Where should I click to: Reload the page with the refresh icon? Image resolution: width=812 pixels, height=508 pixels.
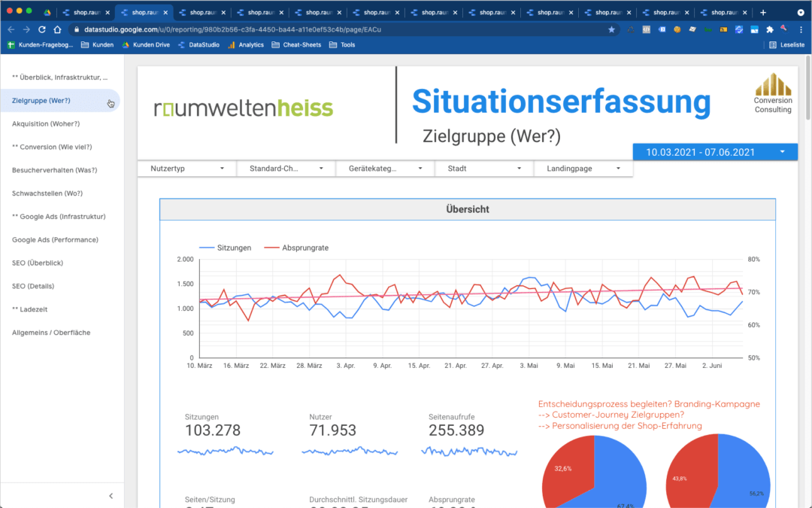pos(41,29)
